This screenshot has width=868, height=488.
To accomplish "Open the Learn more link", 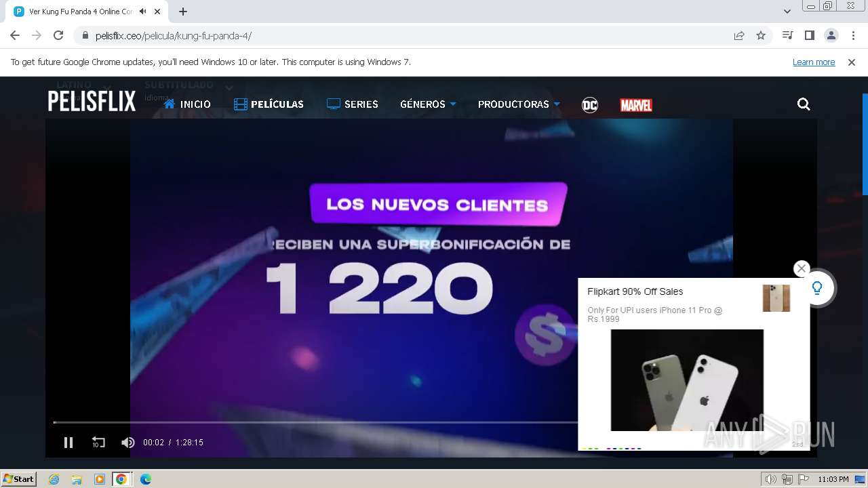I will tap(814, 62).
